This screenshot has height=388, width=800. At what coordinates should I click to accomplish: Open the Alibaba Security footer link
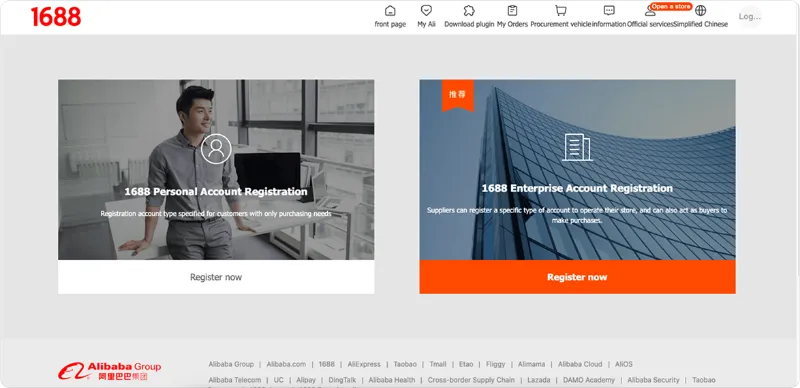pos(654,380)
